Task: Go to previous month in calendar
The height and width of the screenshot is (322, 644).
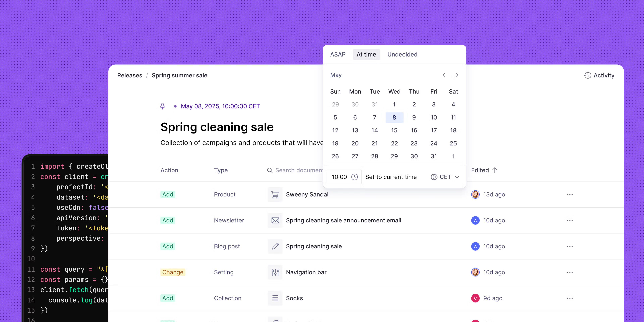Action: (444, 75)
